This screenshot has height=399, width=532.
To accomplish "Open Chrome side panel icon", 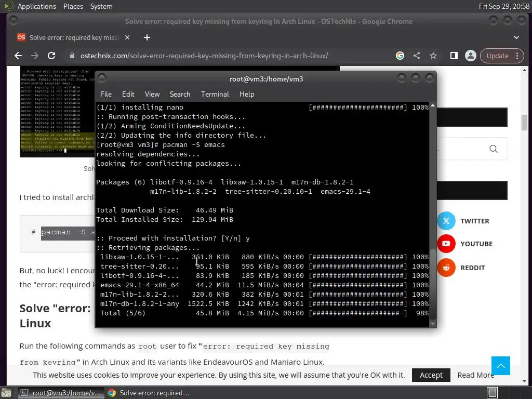I will point(454,56).
